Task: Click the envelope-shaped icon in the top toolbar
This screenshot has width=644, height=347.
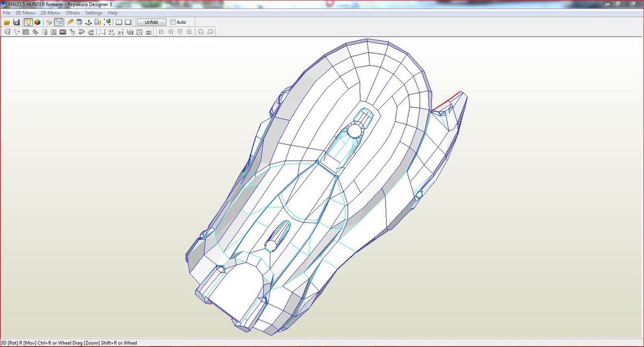Action: tap(58, 22)
